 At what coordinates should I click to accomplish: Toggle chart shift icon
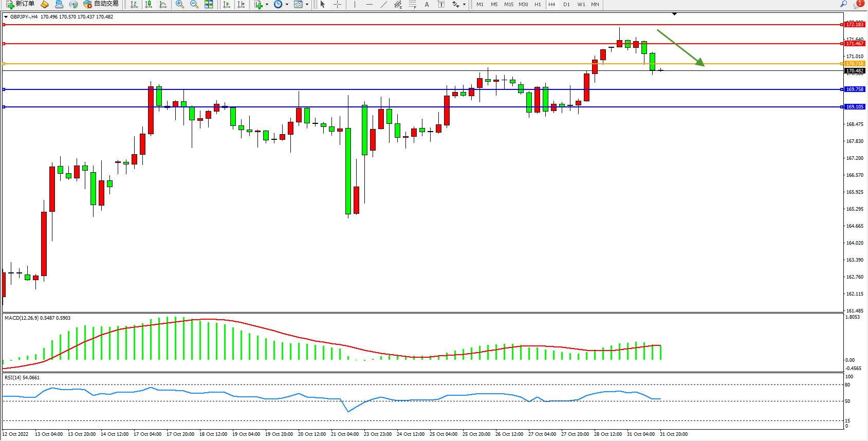[241, 4]
